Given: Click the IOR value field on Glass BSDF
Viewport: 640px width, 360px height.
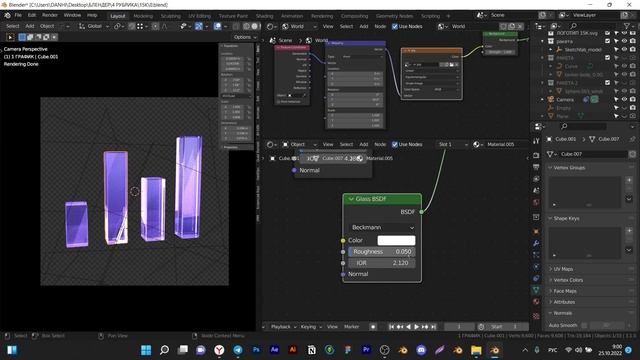Looking at the screenshot, I should (382, 263).
